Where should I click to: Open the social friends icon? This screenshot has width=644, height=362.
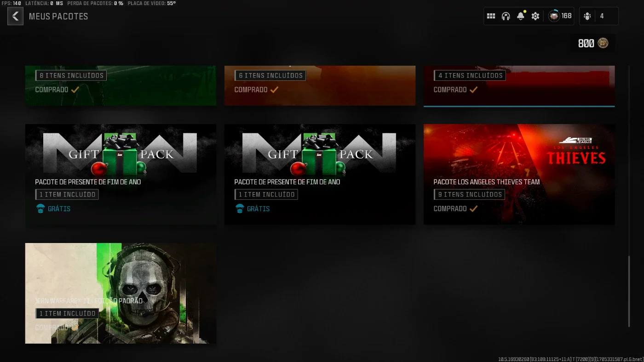point(587,16)
